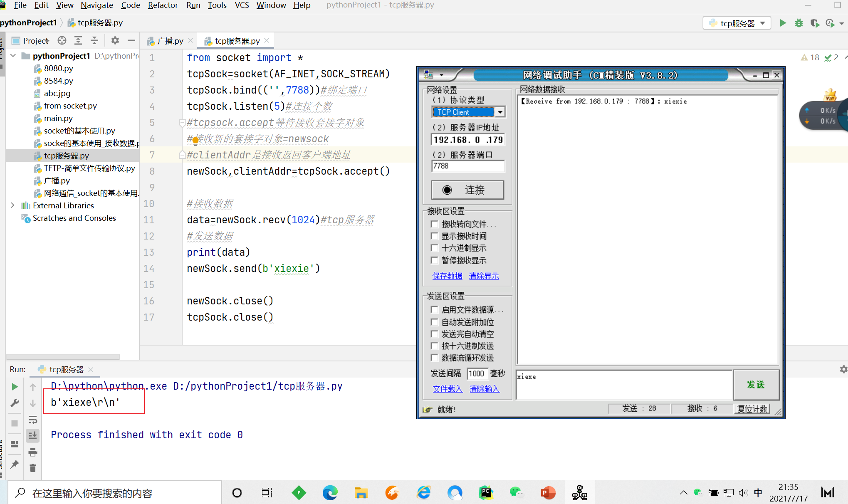Image resolution: width=848 pixels, height=504 pixels.
Task: Open run configuration wrench icon
Action: 15,403
